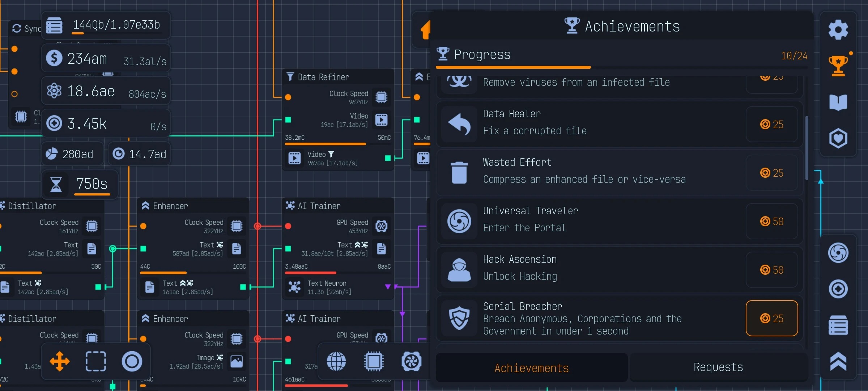Toggle Text Neuron purple output arrow
868x391 pixels.
pyautogui.click(x=388, y=287)
